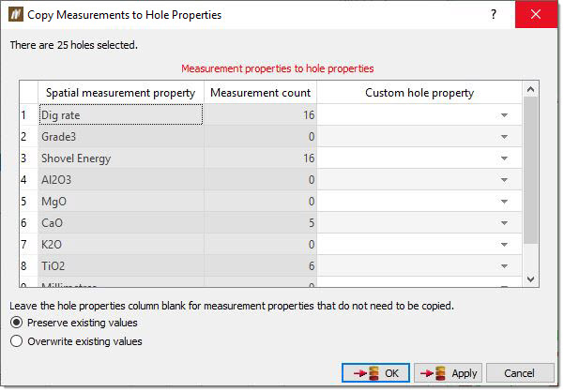
Task: Select the Dig rate cell in row 1
Action: tap(121, 115)
